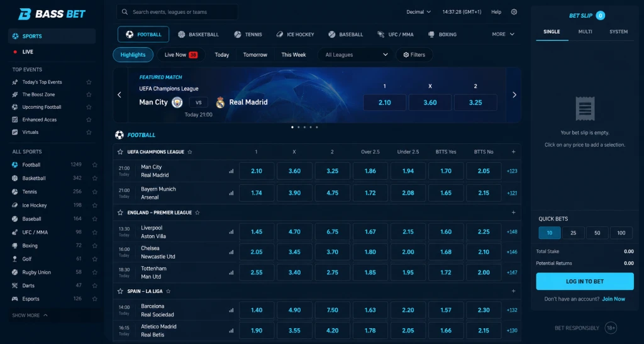The width and height of the screenshot is (644, 344).
Task: Switch to Multi bet slip tab
Action: pos(585,31)
